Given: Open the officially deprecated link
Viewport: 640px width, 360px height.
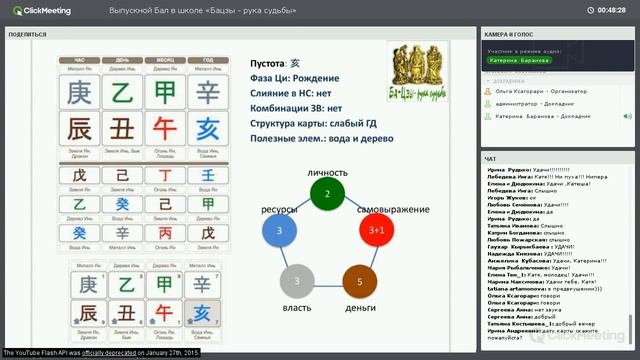Looking at the screenshot, I should [x=109, y=353].
